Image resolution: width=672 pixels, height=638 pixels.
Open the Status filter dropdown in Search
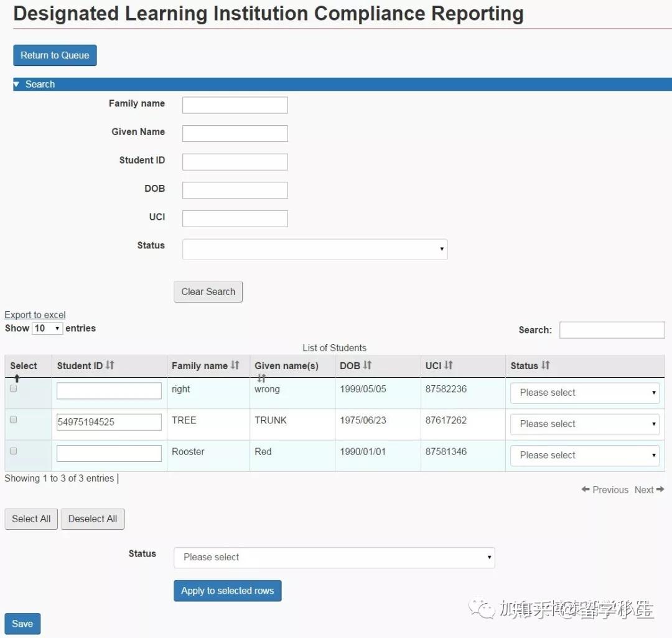tap(314, 248)
